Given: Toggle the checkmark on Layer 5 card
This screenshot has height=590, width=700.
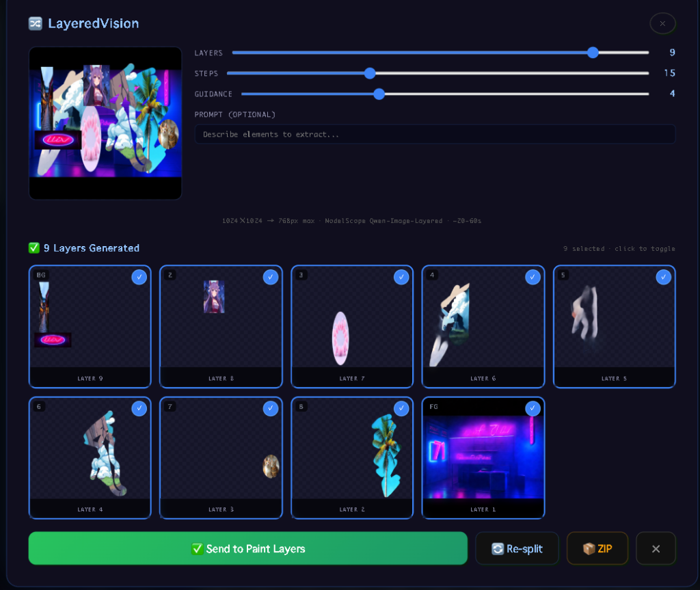Looking at the screenshot, I should point(663,277).
